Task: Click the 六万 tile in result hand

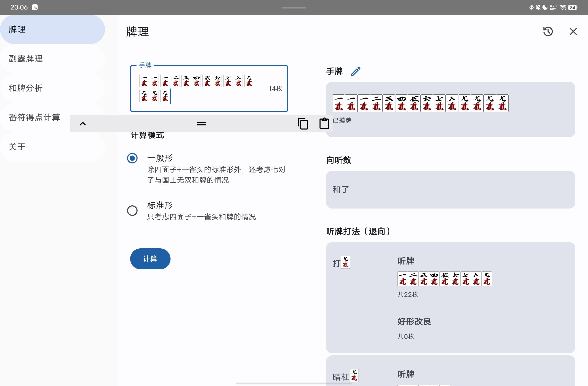Action: (x=427, y=103)
